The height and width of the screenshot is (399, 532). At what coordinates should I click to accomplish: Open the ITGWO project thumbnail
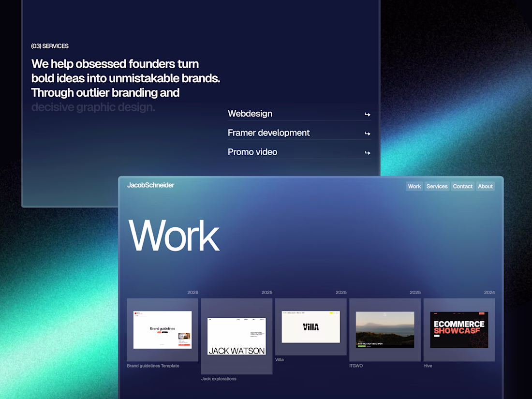point(385,330)
